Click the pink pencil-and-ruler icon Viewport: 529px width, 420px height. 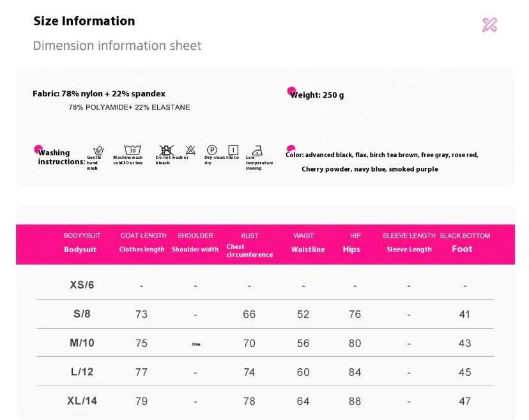point(489,25)
